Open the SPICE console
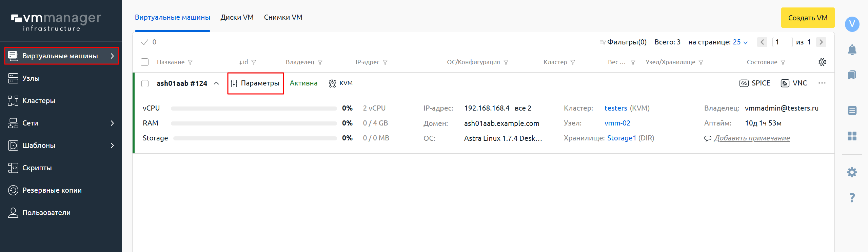Image resolution: width=868 pixels, height=252 pixels. coord(754,83)
